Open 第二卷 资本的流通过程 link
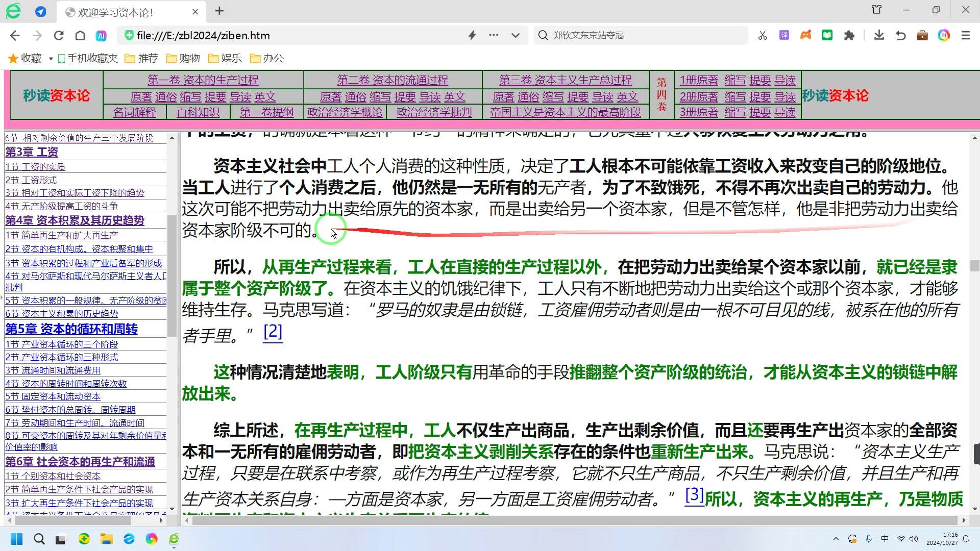 click(393, 80)
